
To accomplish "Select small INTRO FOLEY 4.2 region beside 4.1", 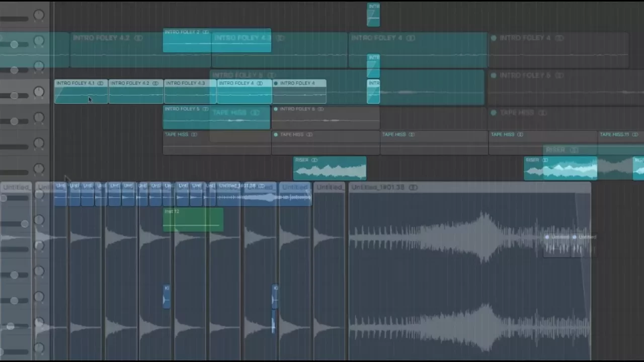I will 136,92.
